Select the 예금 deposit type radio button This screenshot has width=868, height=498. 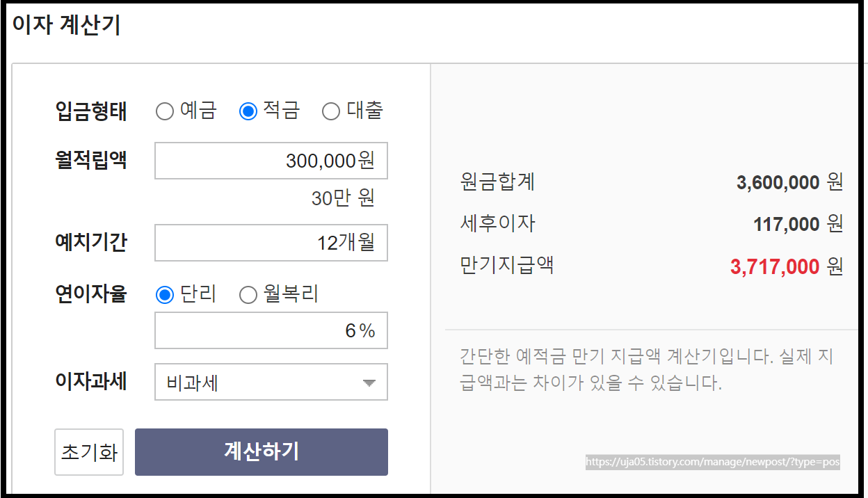[164, 111]
